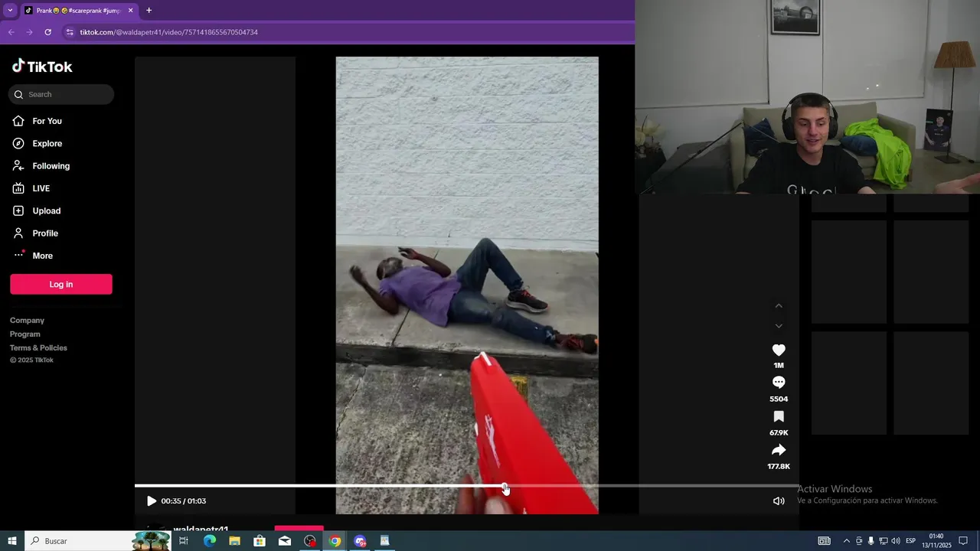The width and height of the screenshot is (980, 551).
Task: Open a new browser tab
Action: tap(149, 11)
